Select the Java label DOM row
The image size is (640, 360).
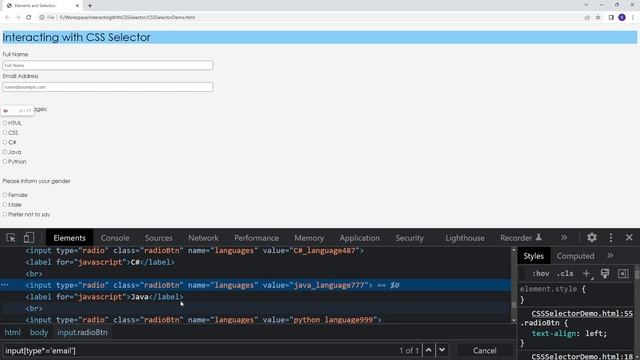coord(256,297)
